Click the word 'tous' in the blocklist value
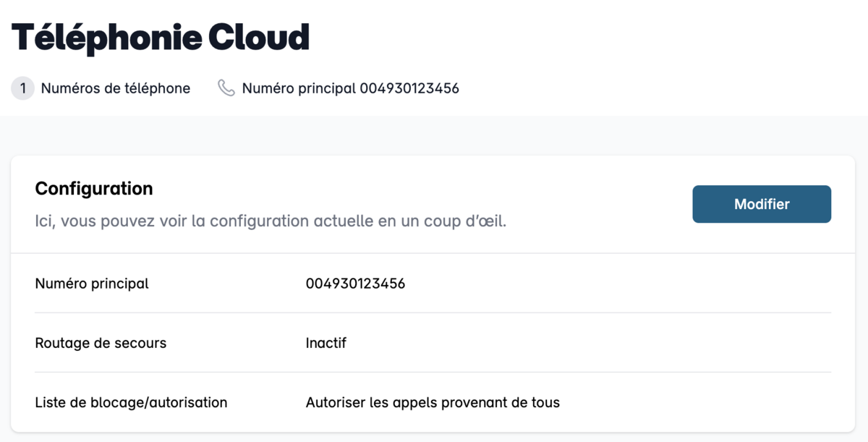868x442 pixels. pos(545,402)
